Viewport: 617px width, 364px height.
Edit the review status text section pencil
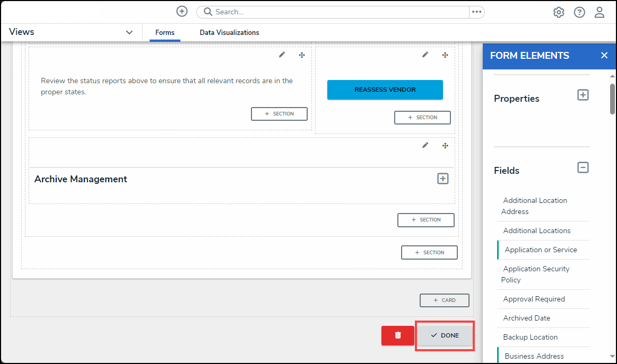click(x=282, y=55)
